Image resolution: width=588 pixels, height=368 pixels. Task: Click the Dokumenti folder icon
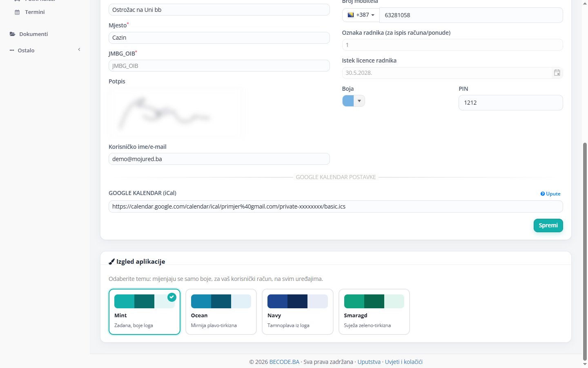pyautogui.click(x=13, y=34)
